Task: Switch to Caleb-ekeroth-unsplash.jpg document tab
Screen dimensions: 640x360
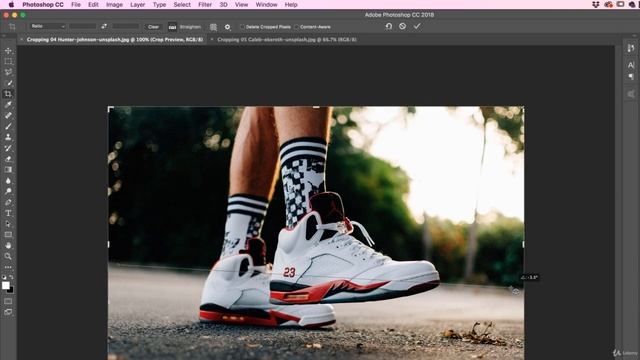Action: click(x=287, y=40)
